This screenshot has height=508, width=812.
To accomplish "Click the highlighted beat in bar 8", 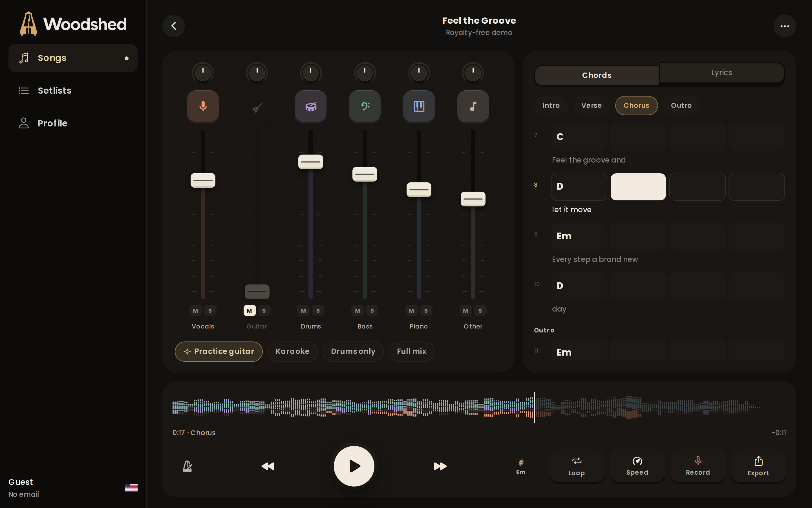I will pos(638,187).
